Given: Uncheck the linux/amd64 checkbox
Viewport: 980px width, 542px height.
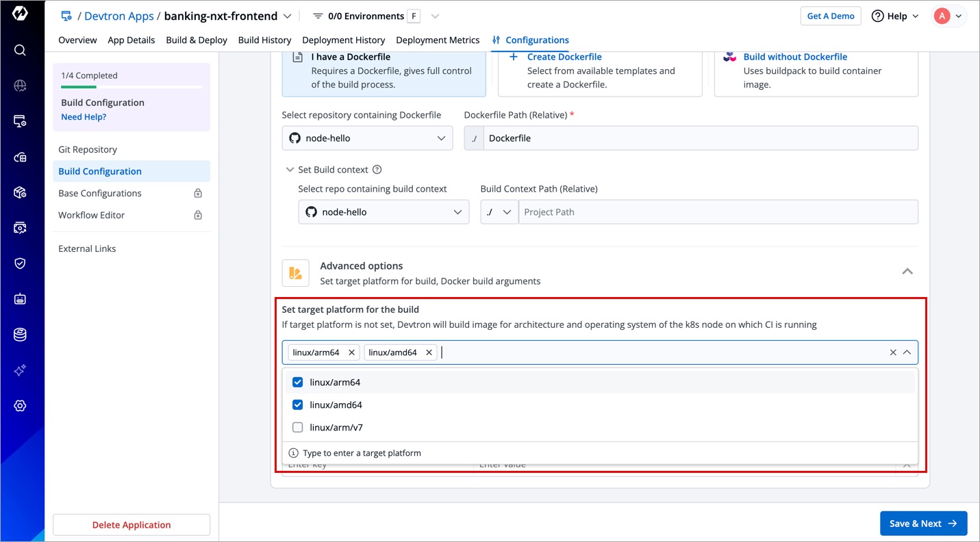Looking at the screenshot, I should pyautogui.click(x=298, y=405).
